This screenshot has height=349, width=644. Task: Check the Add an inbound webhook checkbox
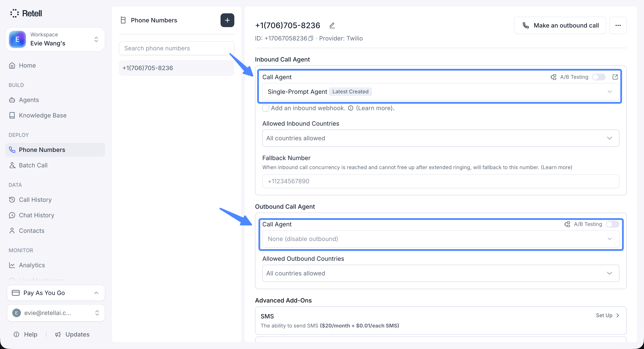tap(266, 108)
